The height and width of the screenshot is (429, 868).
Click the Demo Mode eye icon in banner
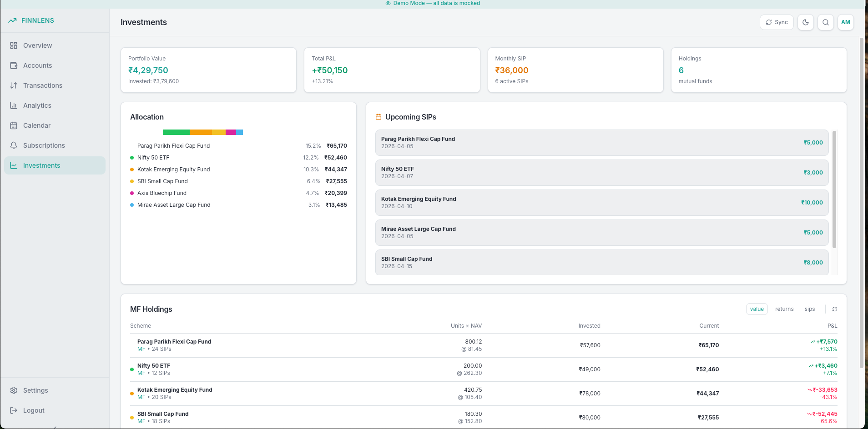(388, 3)
